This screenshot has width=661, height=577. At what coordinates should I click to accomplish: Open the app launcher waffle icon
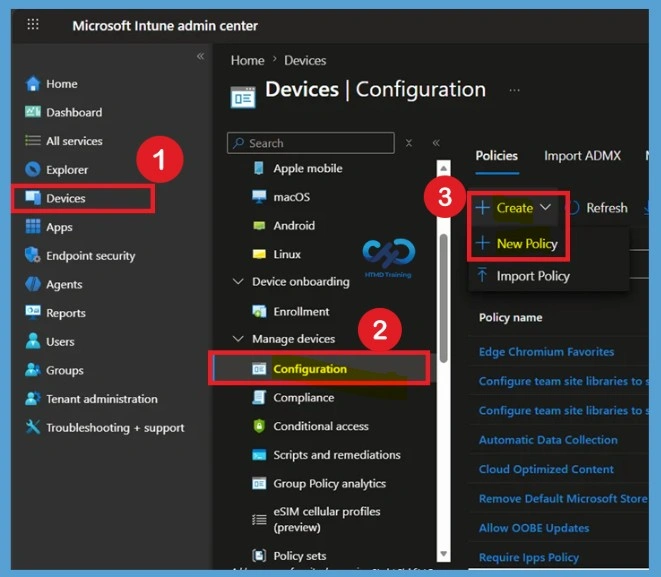coord(33,24)
